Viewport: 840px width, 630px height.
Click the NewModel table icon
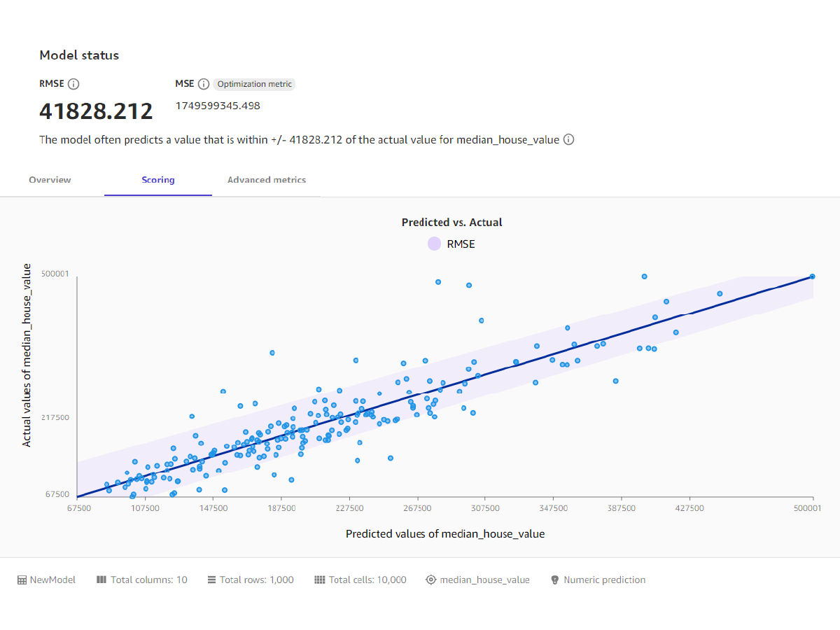point(22,580)
